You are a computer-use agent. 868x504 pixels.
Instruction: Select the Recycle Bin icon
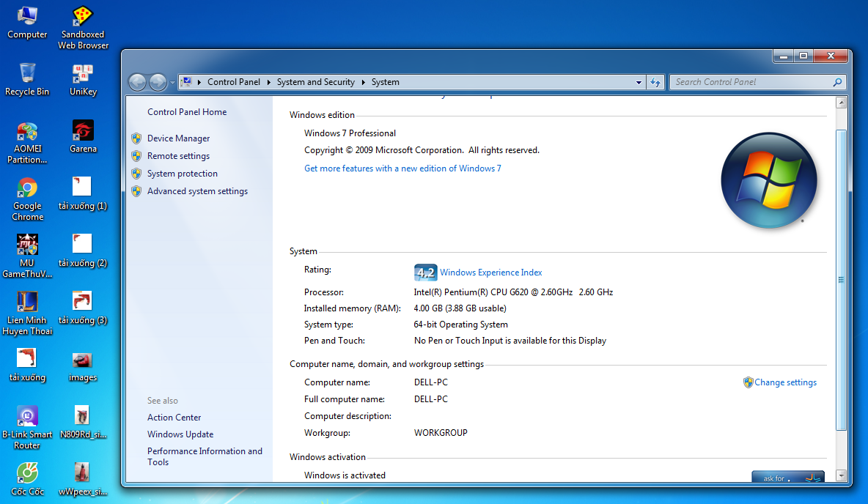coord(27,81)
